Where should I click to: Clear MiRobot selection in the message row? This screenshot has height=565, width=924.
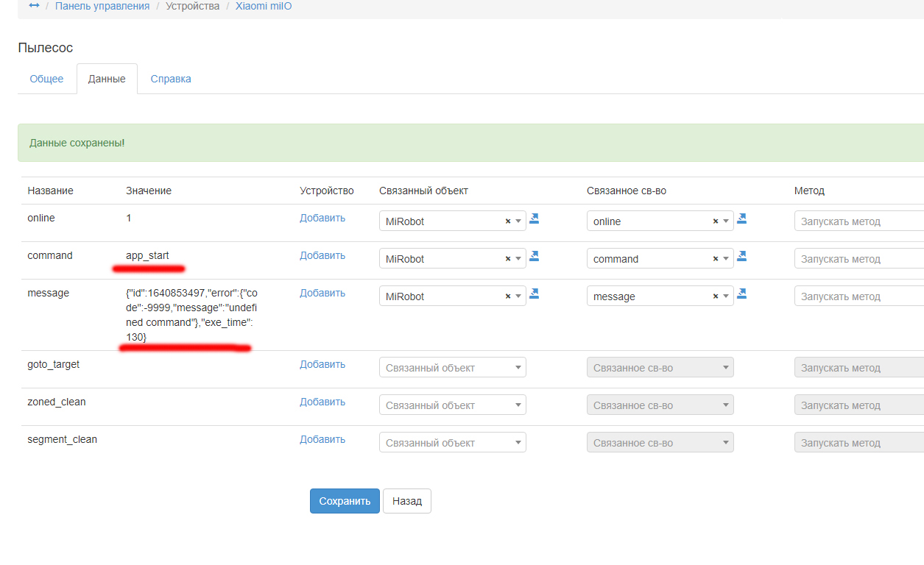tap(507, 296)
